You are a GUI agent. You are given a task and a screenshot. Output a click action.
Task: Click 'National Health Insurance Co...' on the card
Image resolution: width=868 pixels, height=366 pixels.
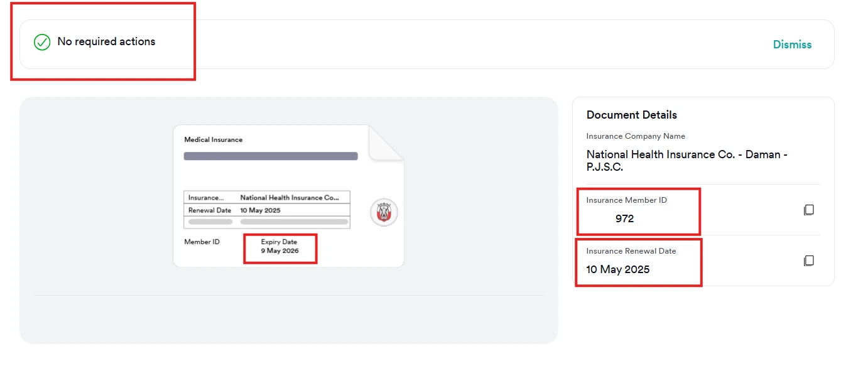[290, 198]
